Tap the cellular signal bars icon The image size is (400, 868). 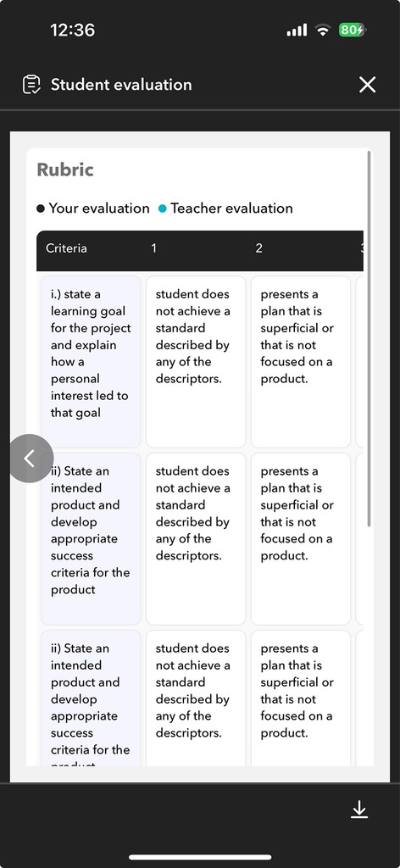point(297,31)
